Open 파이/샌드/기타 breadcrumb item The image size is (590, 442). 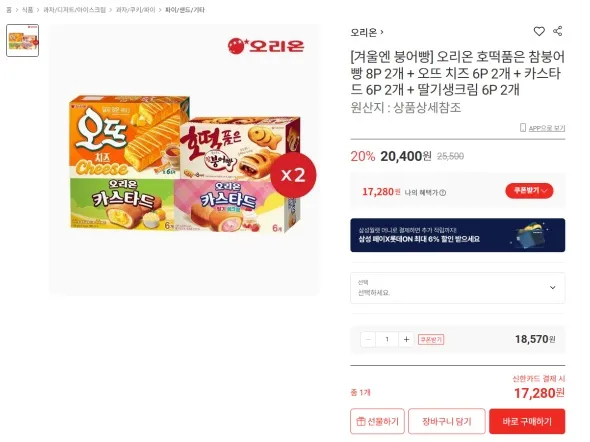point(185,10)
